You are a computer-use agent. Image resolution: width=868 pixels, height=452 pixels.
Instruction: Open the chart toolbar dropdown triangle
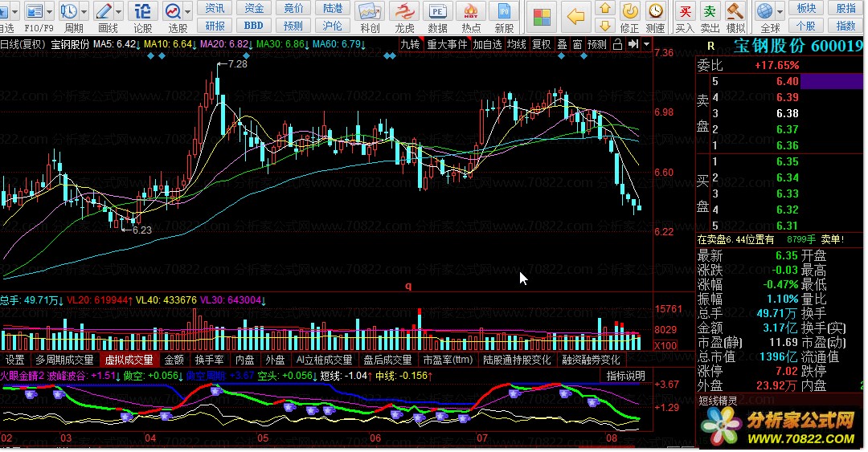click(646, 44)
